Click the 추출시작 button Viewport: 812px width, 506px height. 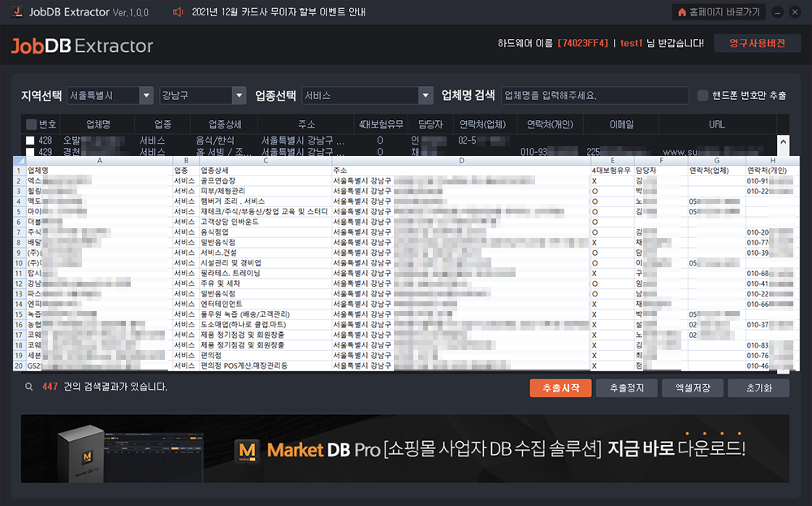click(560, 388)
